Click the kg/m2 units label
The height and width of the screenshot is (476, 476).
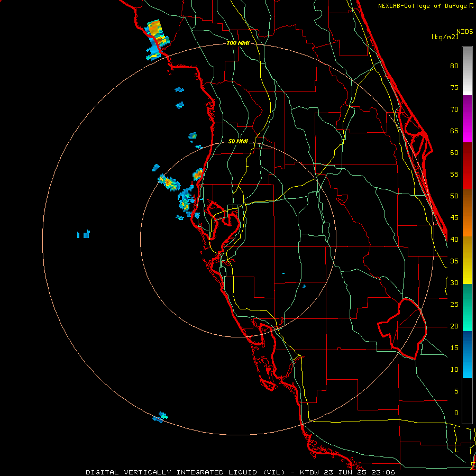tap(445, 37)
